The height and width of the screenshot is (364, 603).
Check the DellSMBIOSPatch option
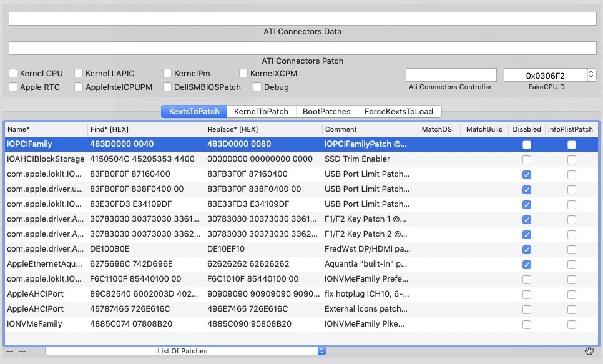point(167,87)
